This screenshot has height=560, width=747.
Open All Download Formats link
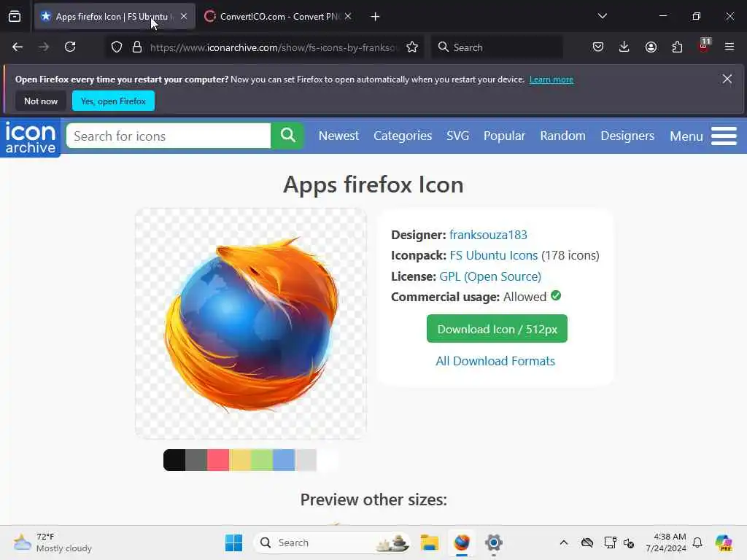click(x=495, y=361)
